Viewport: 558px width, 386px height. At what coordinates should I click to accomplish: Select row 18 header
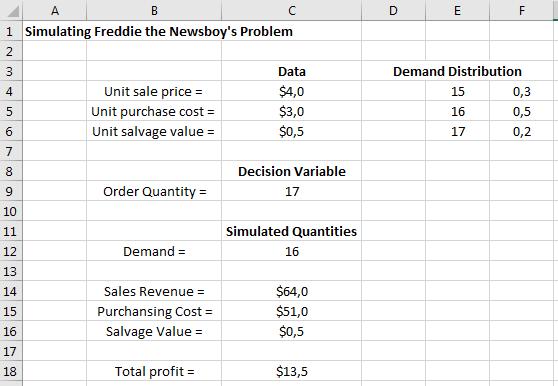coord(11,371)
